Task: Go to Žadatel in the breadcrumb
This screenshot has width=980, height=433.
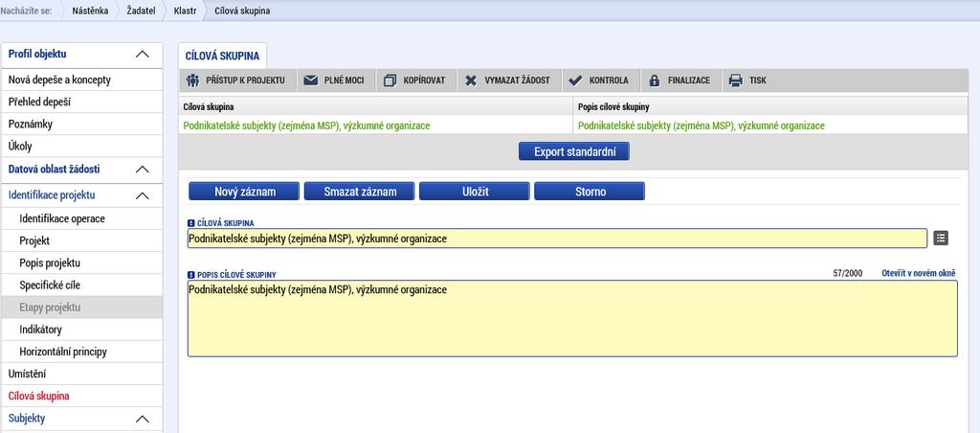Action: coord(141,11)
